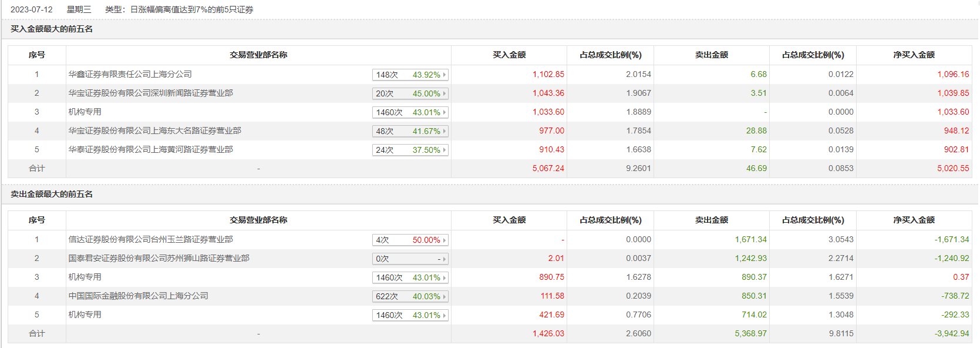Select 信达证券股份有限公司台州玉兰路证券营业部 seller link

tap(150, 240)
